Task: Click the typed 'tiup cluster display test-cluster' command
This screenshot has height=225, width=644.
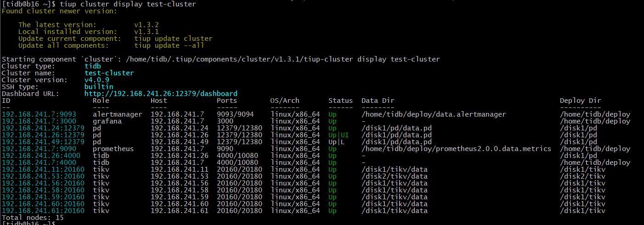Action: point(128,4)
